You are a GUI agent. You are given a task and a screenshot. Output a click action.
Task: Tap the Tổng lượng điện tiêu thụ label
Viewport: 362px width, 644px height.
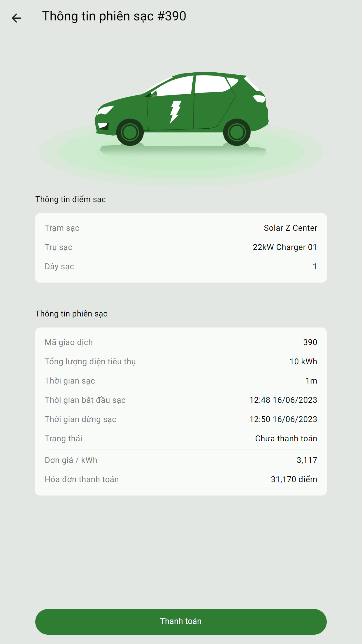90,362
